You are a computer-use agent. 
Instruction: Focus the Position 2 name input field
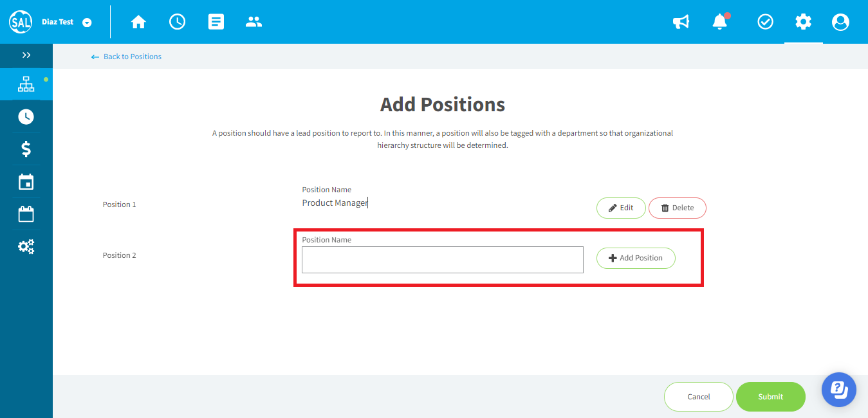pyautogui.click(x=443, y=260)
